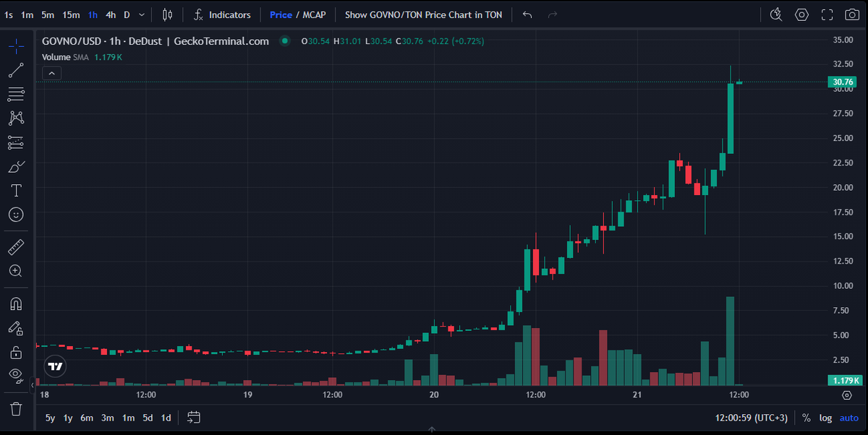This screenshot has height=435, width=868.
Task: Click the current price label 30.76
Action: coord(844,82)
